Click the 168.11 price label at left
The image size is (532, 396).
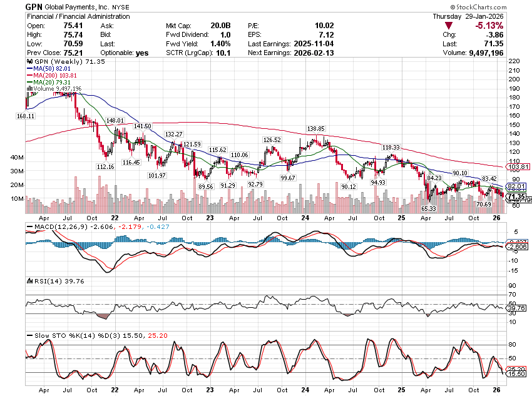coord(26,116)
